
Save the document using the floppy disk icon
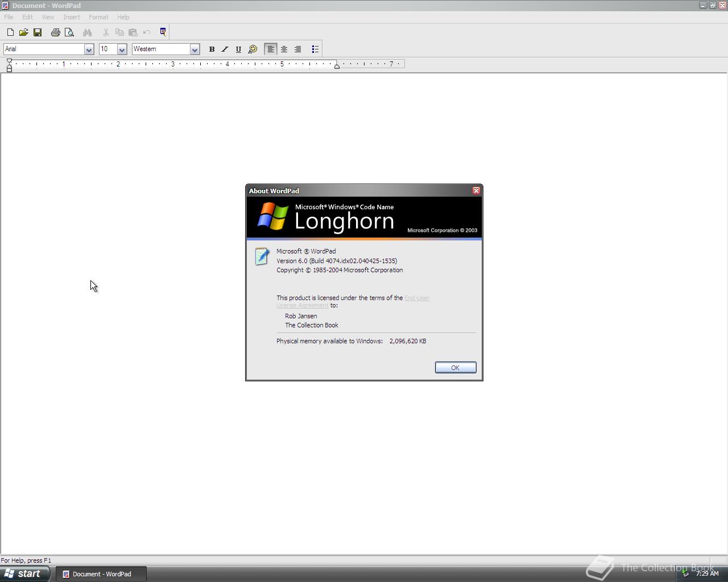pos(38,32)
